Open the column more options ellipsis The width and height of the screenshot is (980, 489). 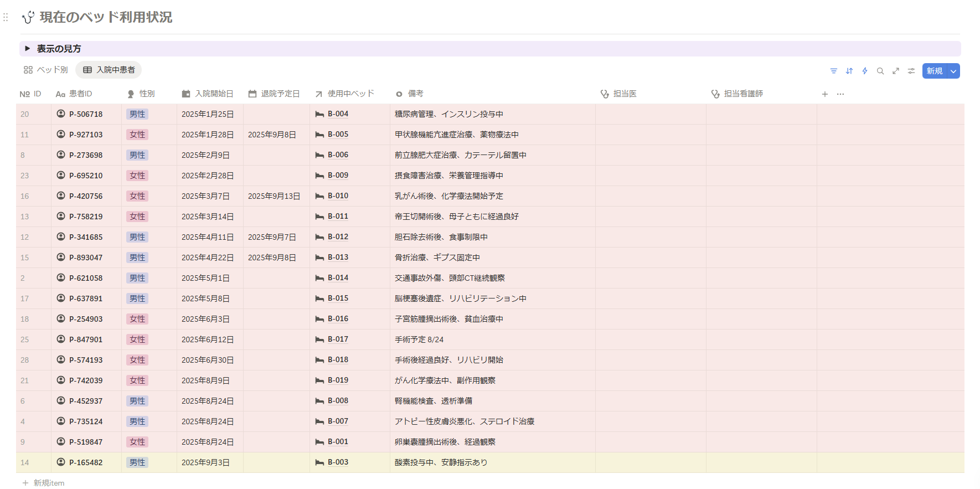click(x=840, y=94)
